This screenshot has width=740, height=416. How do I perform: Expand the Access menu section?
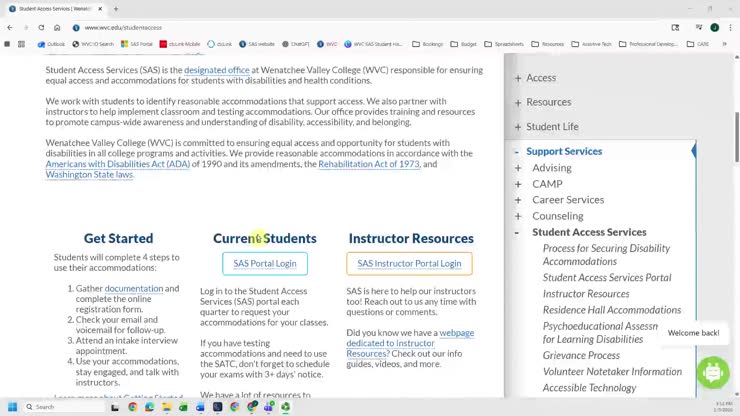click(x=518, y=78)
